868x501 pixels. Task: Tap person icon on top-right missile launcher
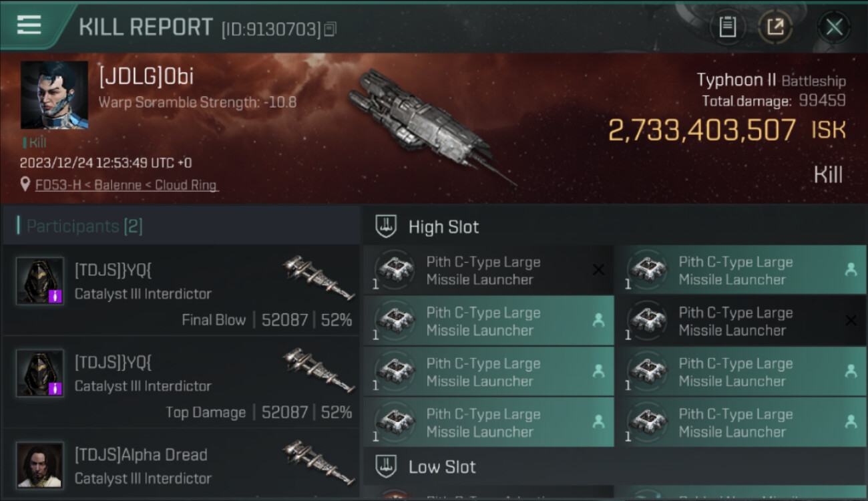(851, 270)
